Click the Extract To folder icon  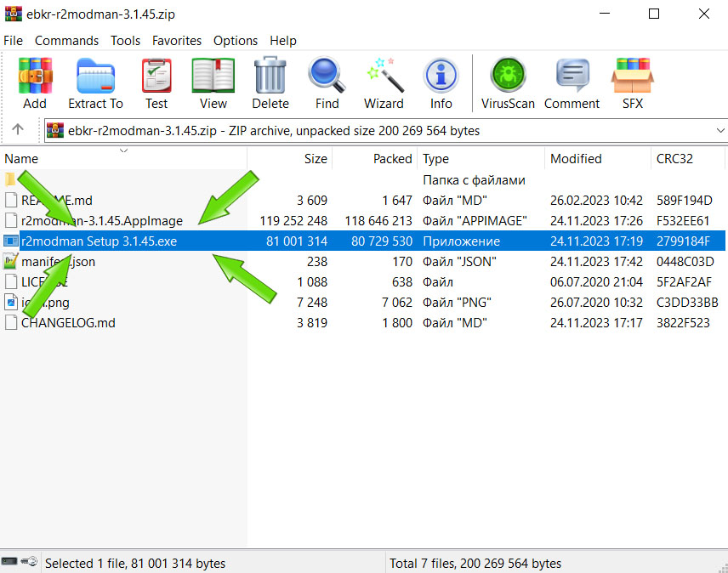[95, 76]
